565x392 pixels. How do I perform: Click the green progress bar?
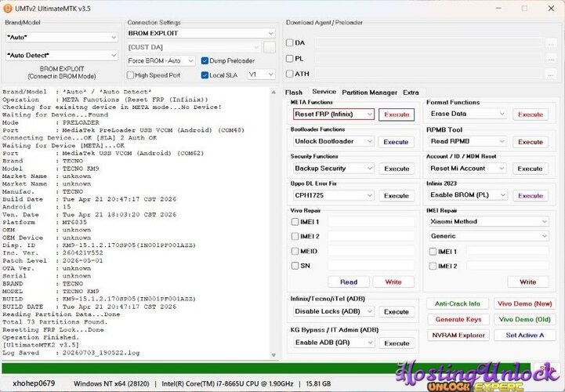pyautogui.click(x=266, y=368)
